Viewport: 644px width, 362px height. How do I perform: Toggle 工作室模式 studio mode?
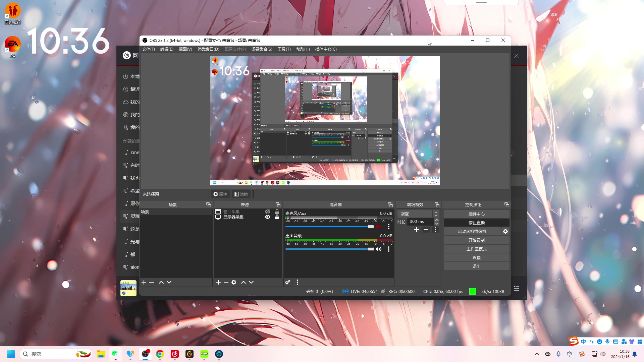(476, 249)
